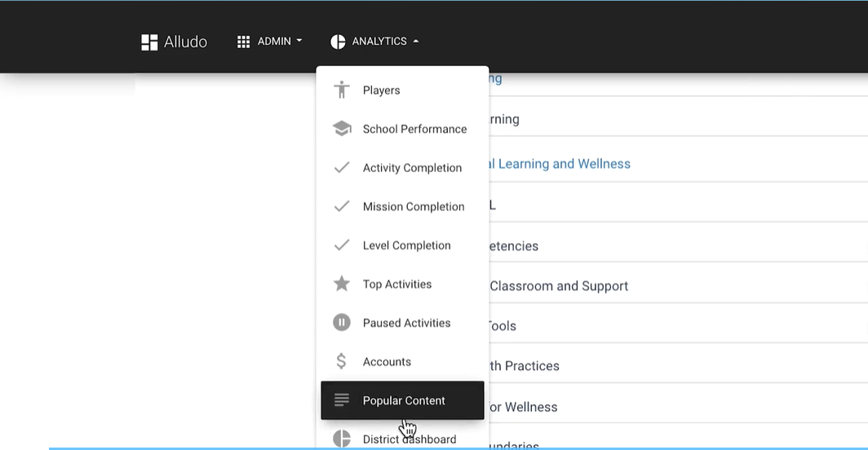Choose Activity Completion from the menu
The width and height of the screenshot is (868, 450).
tap(402, 168)
